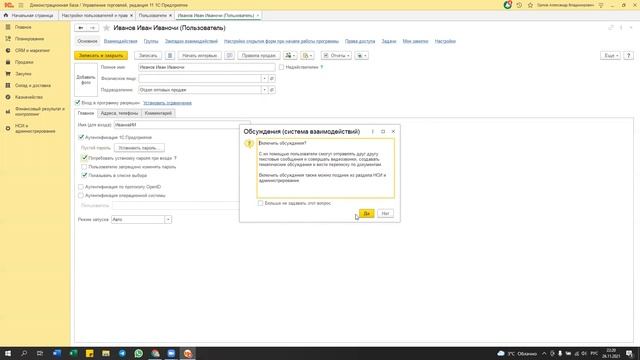Toggle 'Недействителен' checkbox

tap(282, 67)
